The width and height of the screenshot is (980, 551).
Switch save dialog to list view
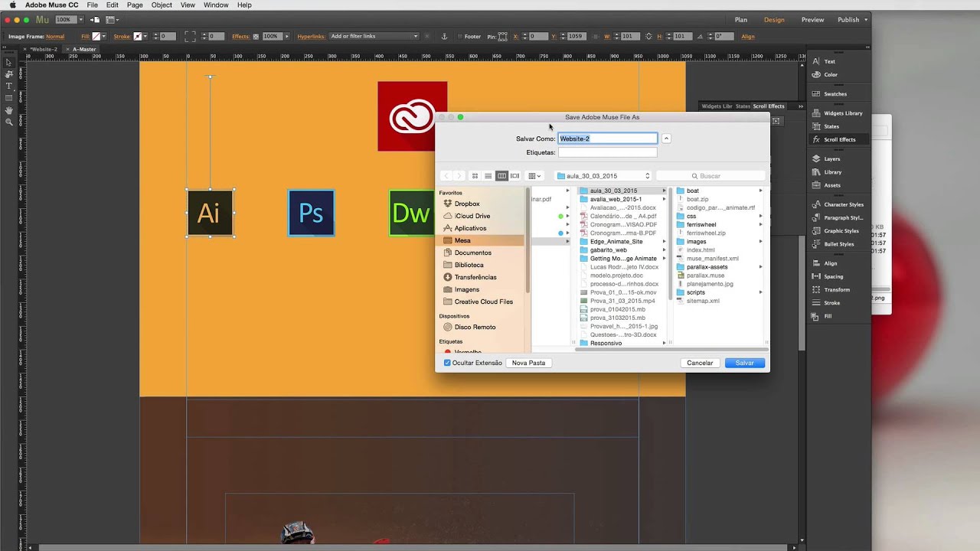(x=488, y=176)
